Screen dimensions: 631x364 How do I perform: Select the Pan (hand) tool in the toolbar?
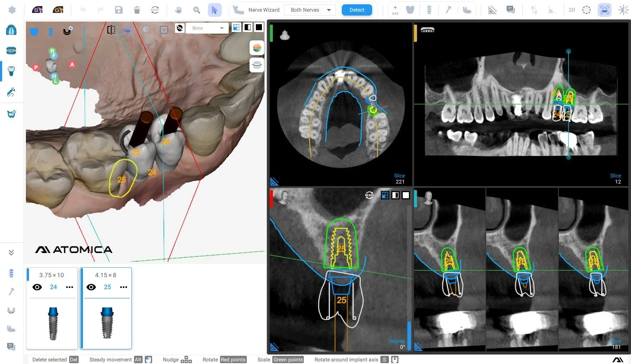tap(178, 9)
